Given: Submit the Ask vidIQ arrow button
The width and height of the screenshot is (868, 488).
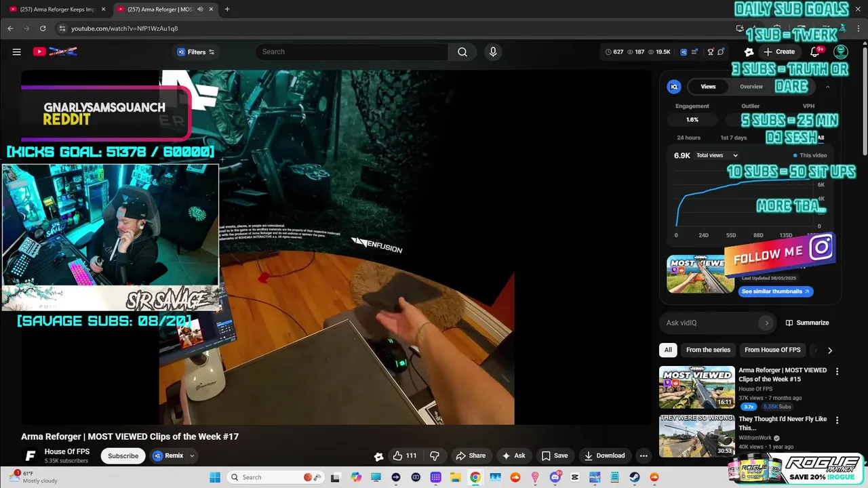Looking at the screenshot, I should [766, 323].
